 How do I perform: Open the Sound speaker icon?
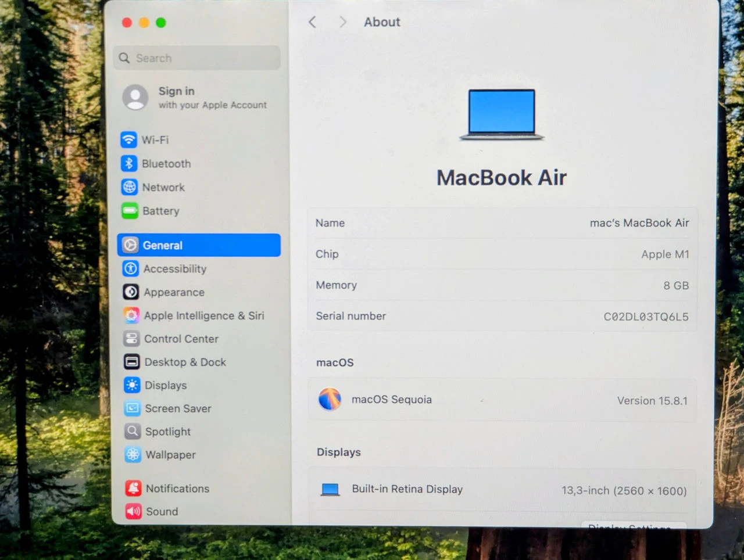click(134, 511)
